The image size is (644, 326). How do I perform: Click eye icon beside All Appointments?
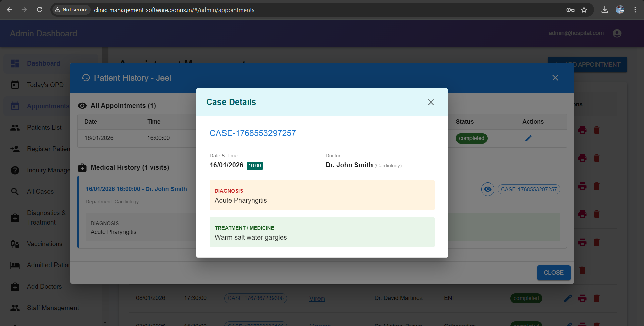(x=82, y=106)
